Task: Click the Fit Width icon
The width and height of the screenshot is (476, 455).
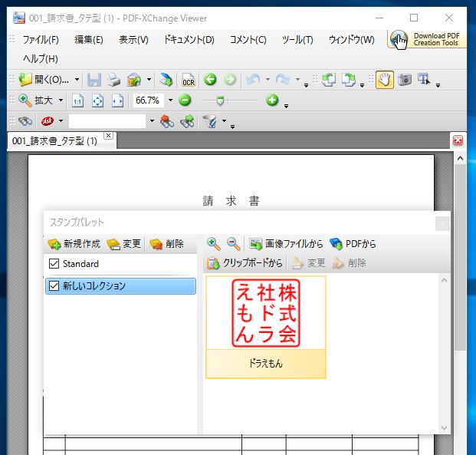Action: tap(117, 101)
